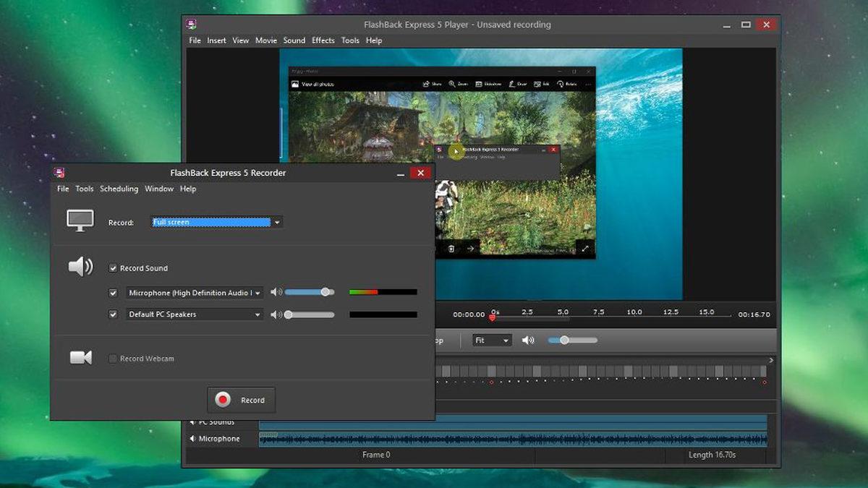Open the Movie menu in the player

tap(265, 40)
